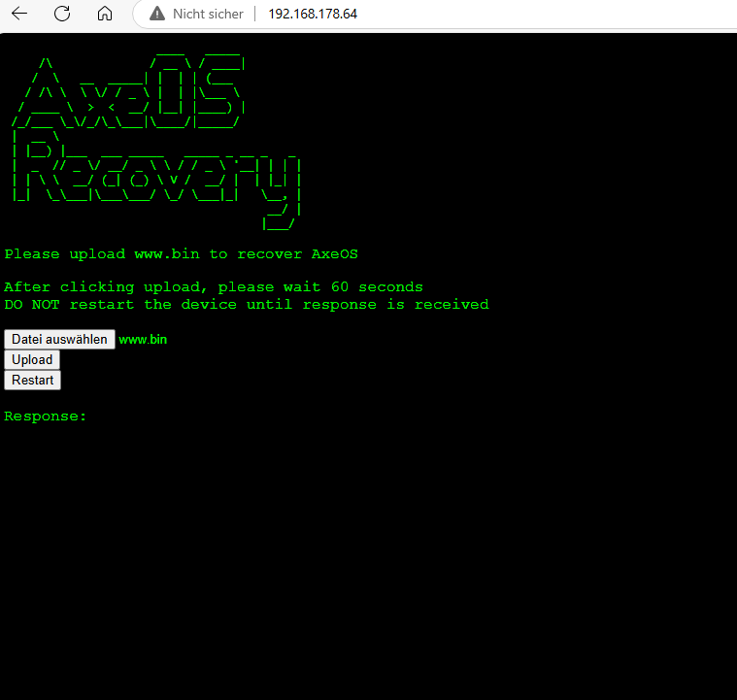Click the 'Response:' label
Viewport: 737px width, 700px height.
[45, 417]
